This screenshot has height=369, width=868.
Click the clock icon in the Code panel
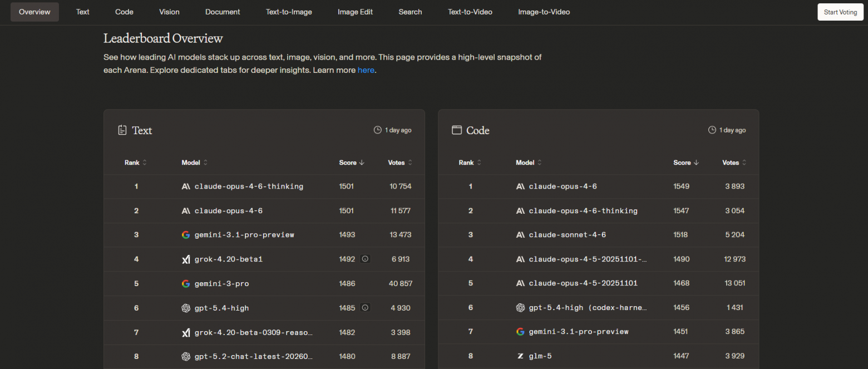[x=712, y=130]
